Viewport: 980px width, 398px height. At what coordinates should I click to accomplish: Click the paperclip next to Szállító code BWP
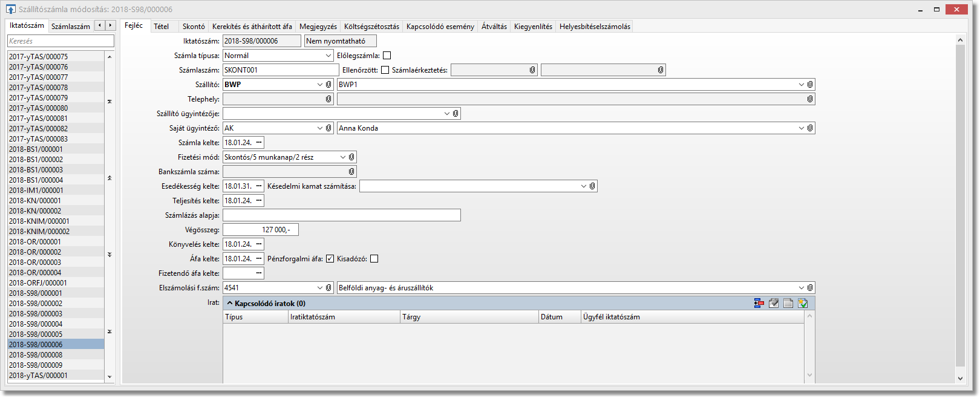329,85
